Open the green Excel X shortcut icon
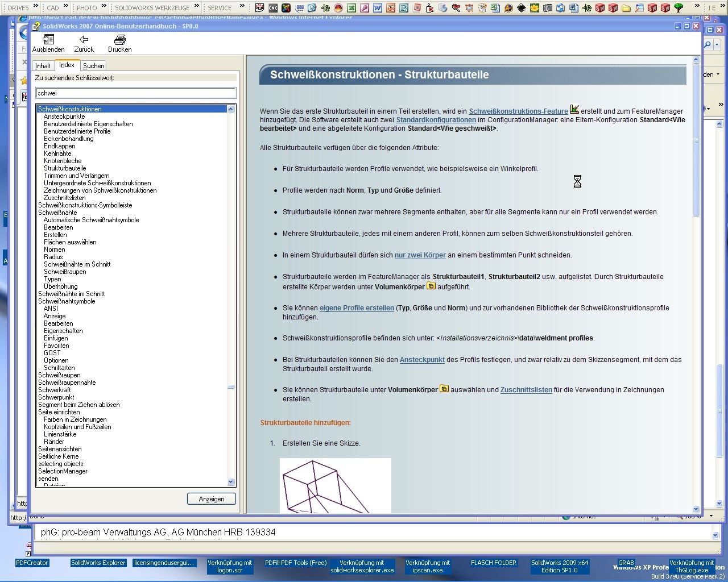This screenshot has width=728, height=582. [x=351, y=8]
